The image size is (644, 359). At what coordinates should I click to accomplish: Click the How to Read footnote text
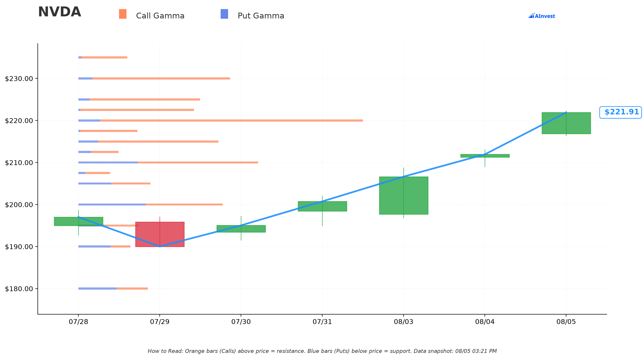point(322,351)
